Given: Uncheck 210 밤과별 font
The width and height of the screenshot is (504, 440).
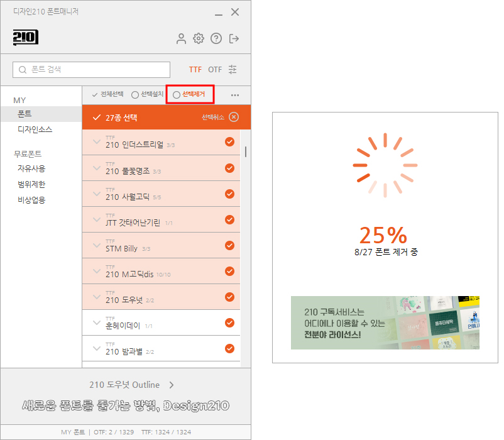Looking at the screenshot, I should pyautogui.click(x=229, y=348).
